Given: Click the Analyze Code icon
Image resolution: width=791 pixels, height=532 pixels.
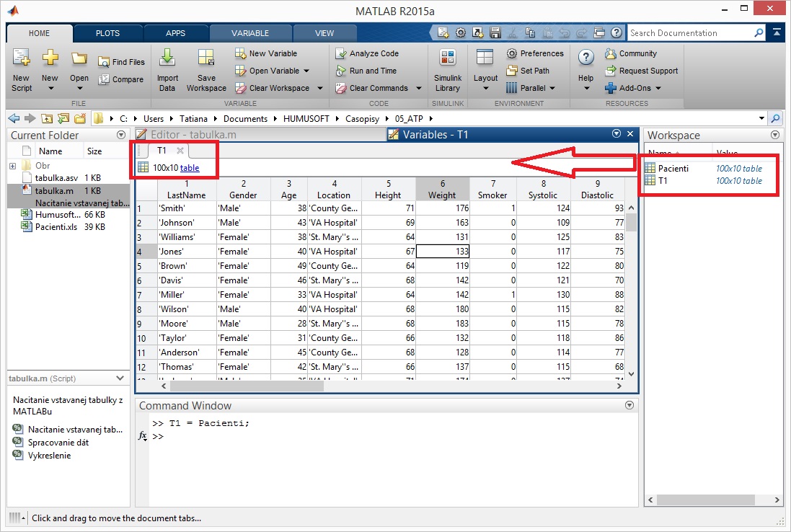Looking at the screenshot, I should tap(341, 53).
